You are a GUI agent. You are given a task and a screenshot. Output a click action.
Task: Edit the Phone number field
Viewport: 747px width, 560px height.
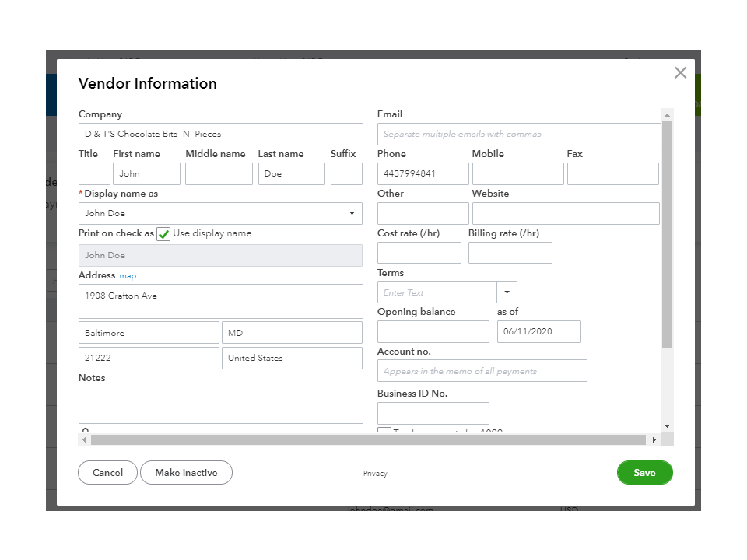[423, 173]
